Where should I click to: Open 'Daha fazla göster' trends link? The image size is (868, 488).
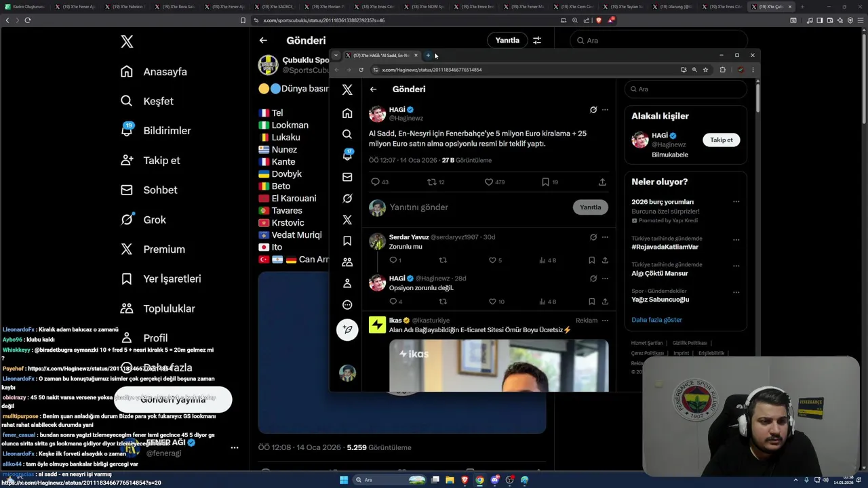pos(656,320)
